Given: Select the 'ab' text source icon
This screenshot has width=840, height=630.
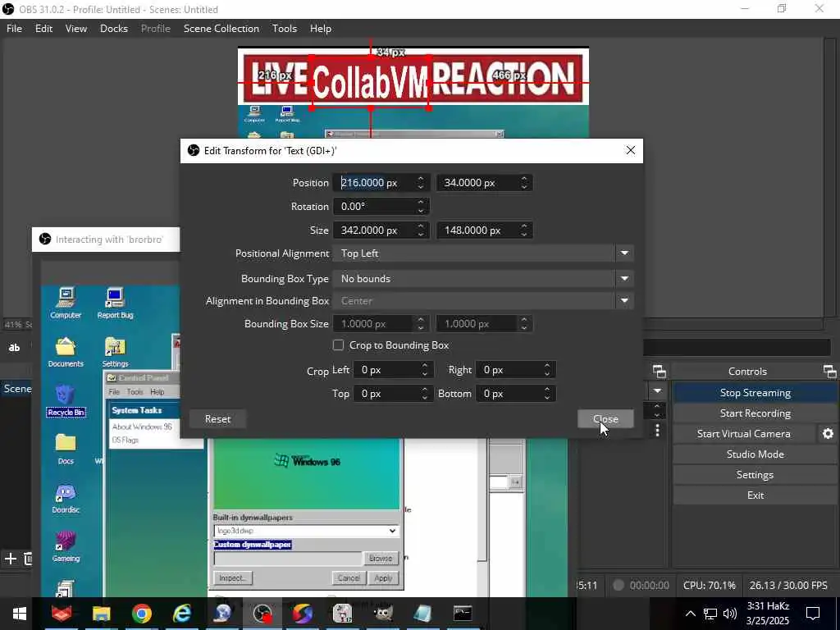Looking at the screenshot, I should point(15,348).
